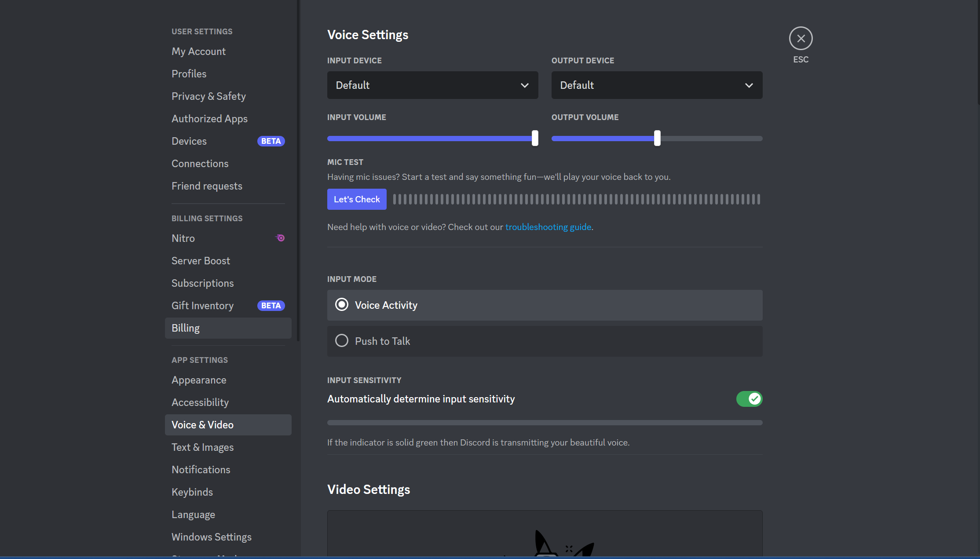Click the My Account settings icon

(198, 51)
